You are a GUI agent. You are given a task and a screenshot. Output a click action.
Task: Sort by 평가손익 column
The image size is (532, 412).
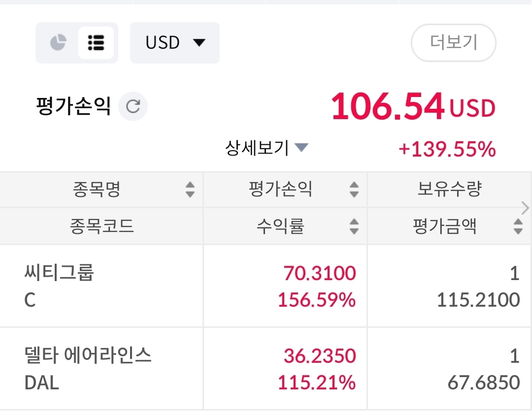(354, 190)
